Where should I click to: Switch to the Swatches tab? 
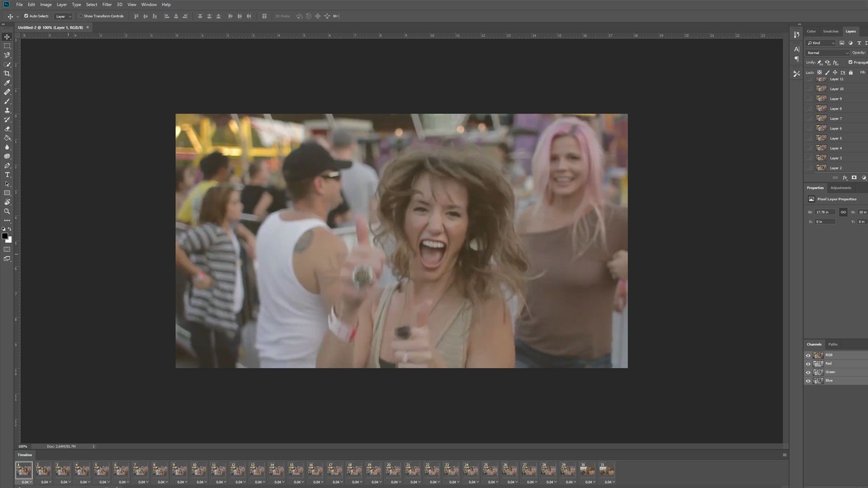(x=831, y=31)
